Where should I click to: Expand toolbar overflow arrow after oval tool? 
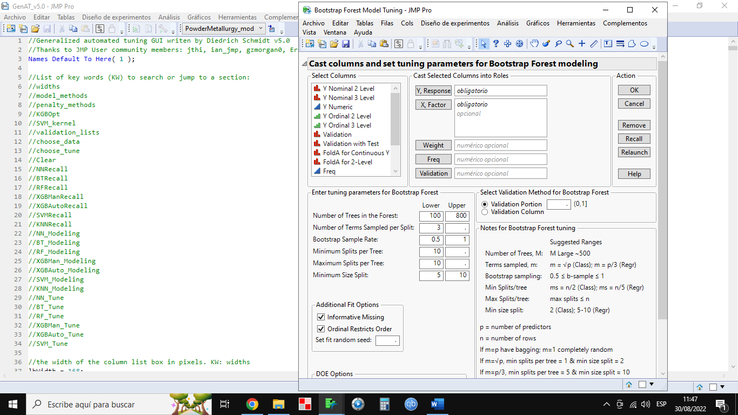click(653, 45)
